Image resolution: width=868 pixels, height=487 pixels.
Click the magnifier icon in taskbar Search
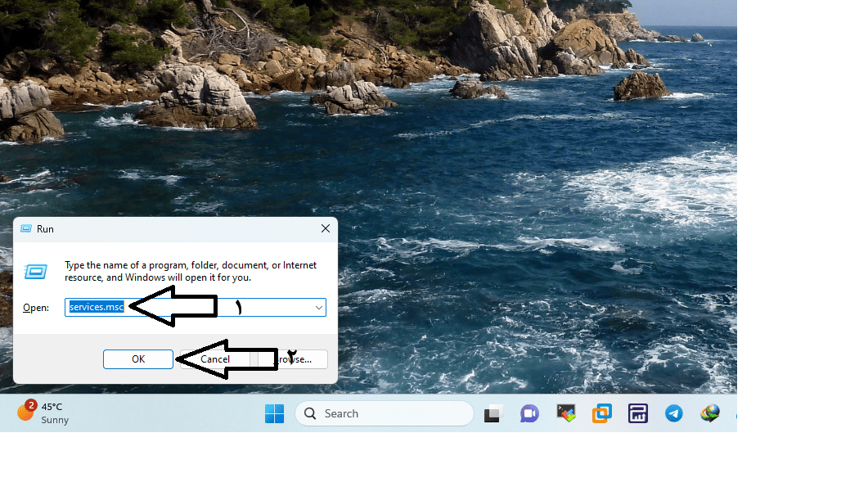click(x=310, y=414)
